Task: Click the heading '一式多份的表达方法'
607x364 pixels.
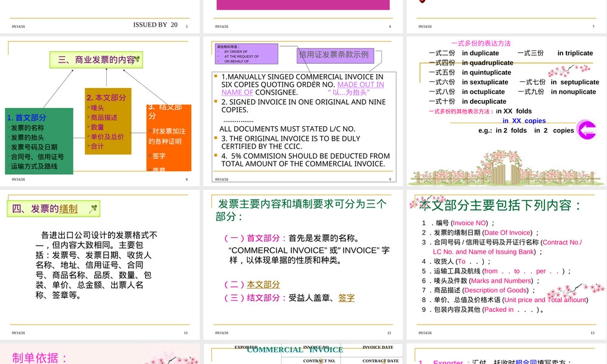Action: (x=481, y=43)
